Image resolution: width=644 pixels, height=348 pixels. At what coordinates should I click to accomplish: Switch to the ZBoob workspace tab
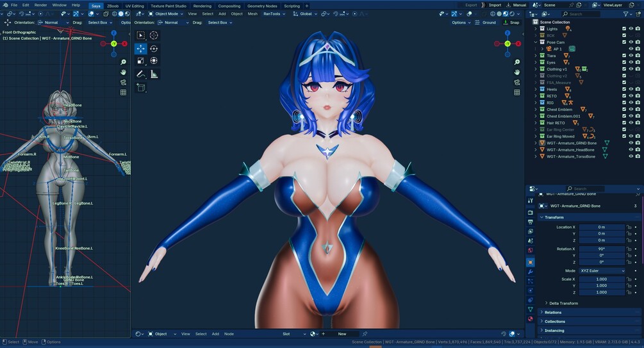pyautogui.click(x=113, y=6)
